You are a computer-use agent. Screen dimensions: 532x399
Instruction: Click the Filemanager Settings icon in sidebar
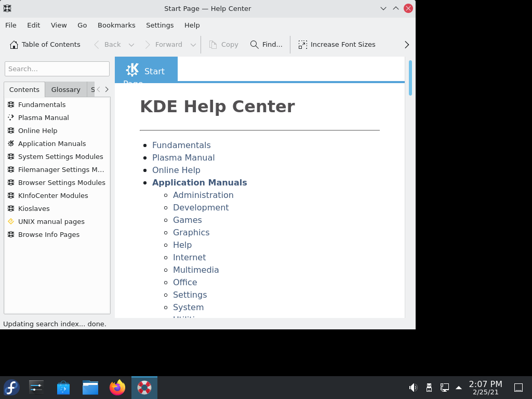coord(11,170)
